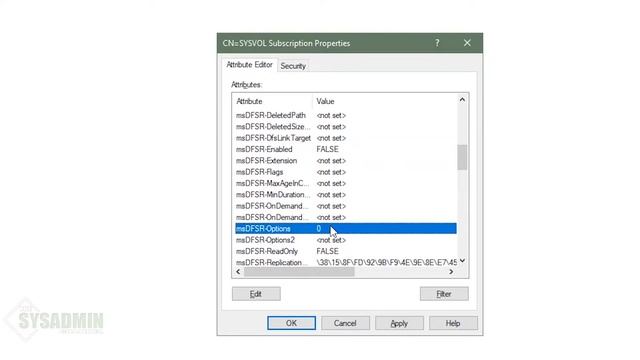The width and height of the screenshot is (640, 360).
Task: Click the horizontal scrollbar thumb
Action: coord(299,272)
